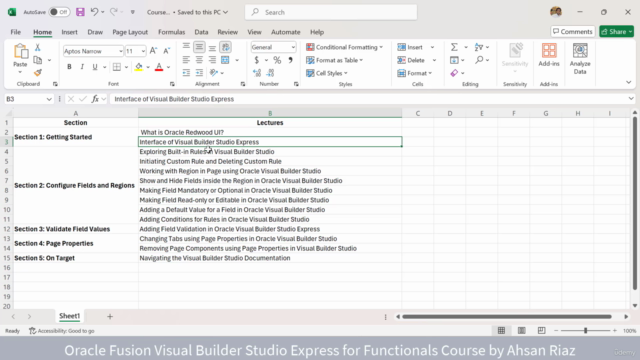Open the font size dropdown
The height and width of the screenshot is (360, 640).
143,51
